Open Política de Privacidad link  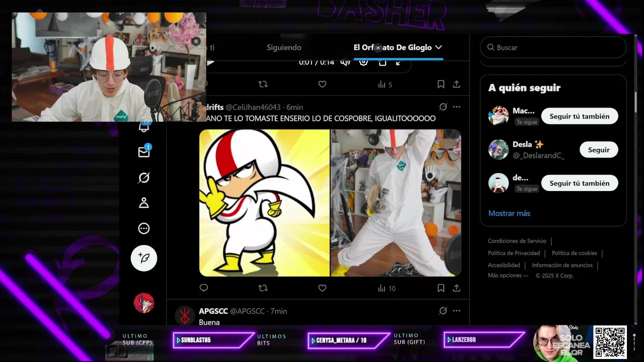click(x=514, y=253)
